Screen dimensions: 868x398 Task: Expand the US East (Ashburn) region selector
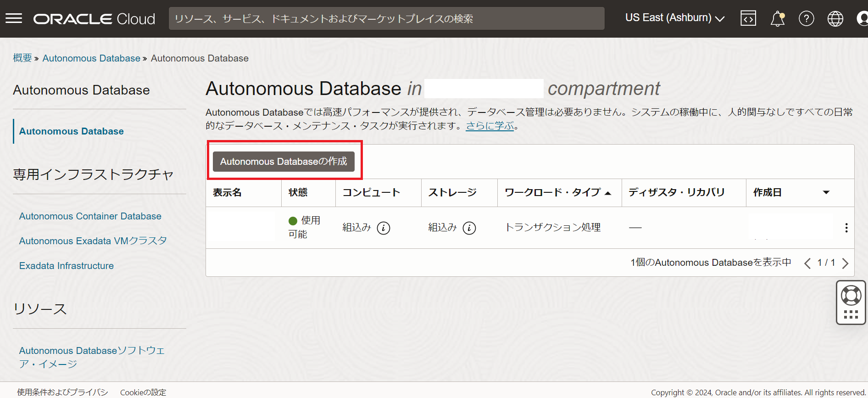(x=674, y=18)
